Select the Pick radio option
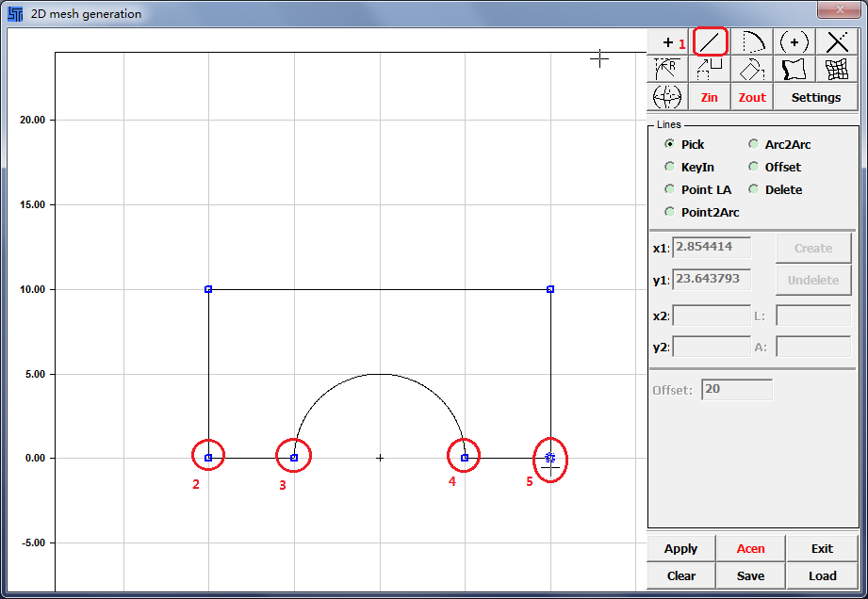This screenshot has width=868, height=599. (x=670, y=144)
